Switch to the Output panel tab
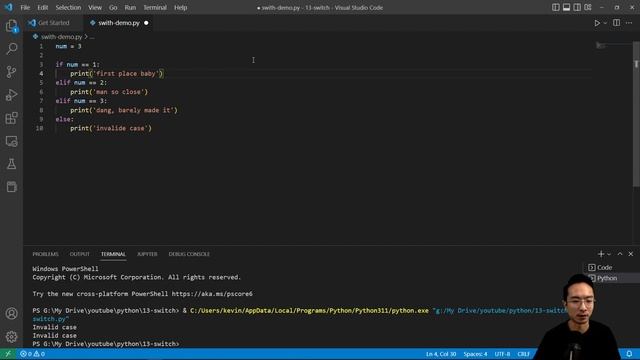 pos(79,254)
